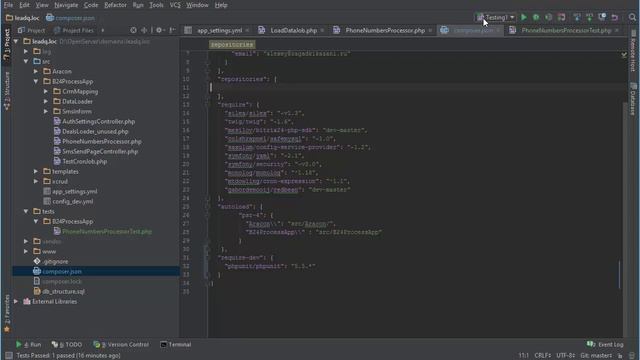Close the PhoneNumbersProcessor.php editor tab

pyautogui.click(x=430, y=31)
